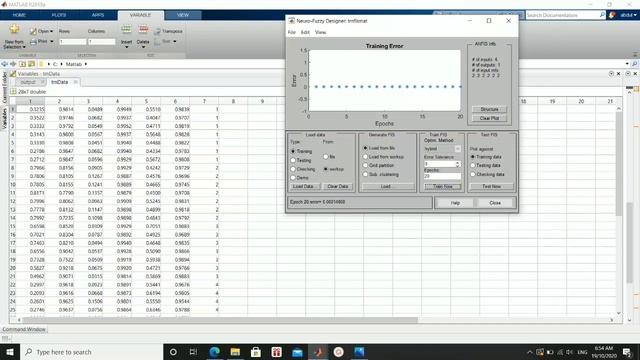This screenshot has width=640, height=360.
Task: Expand the Print dropdown arrow
Action: [x=51, y=42]
